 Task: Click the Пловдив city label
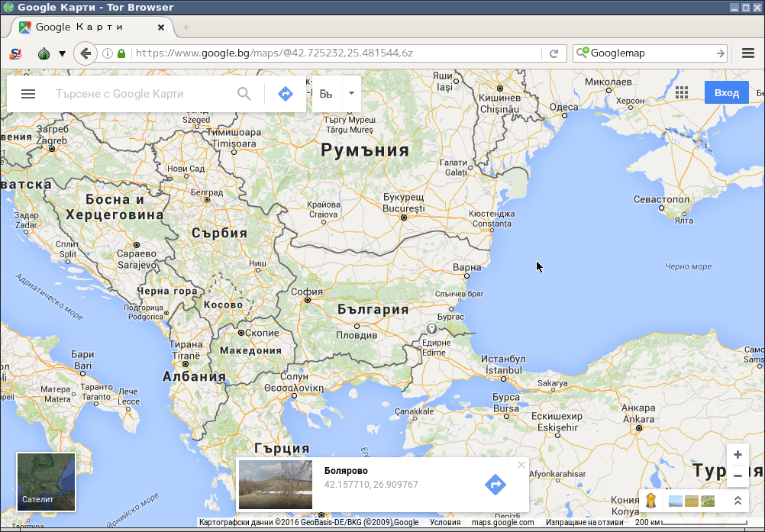tap(357, 336)
